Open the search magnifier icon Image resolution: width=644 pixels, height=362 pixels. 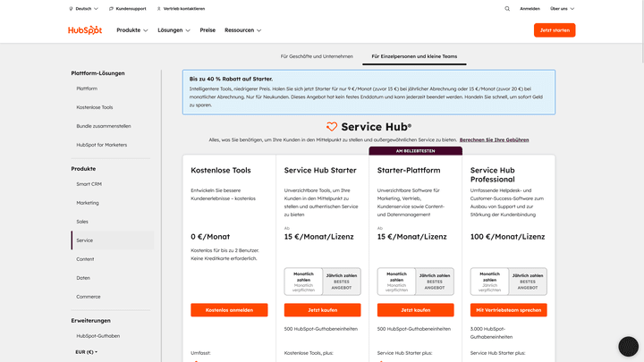[507, 9]
